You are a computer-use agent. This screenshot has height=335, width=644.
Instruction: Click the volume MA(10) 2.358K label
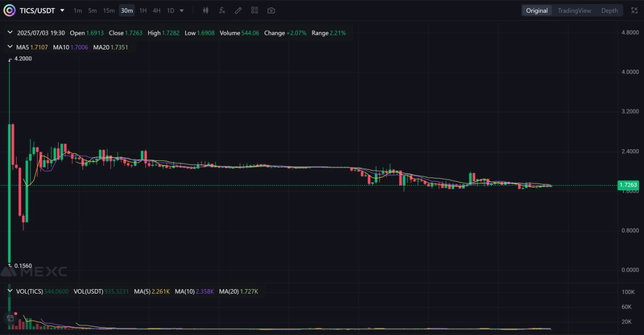tap(194, 292)
